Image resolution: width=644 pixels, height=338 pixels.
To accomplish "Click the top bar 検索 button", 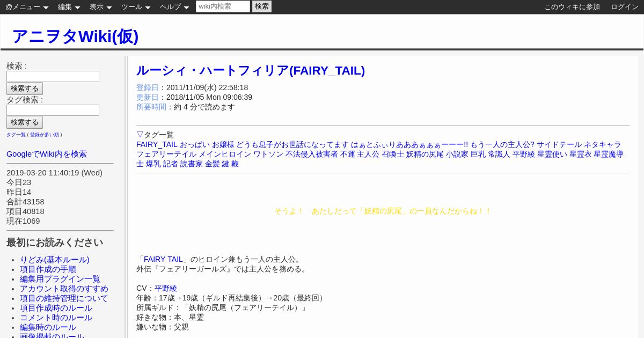I will coord(262,6).
